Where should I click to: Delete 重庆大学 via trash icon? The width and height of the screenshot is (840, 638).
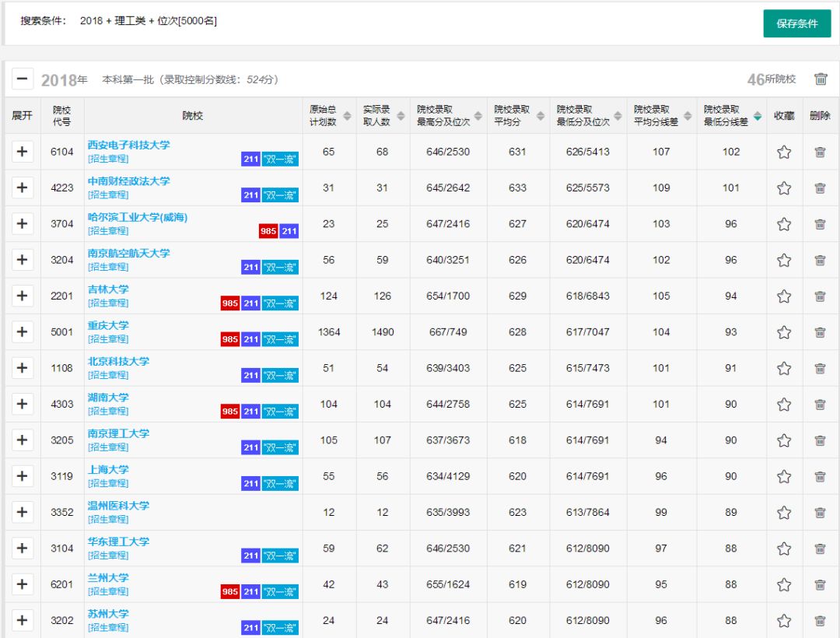tap(820, 332)
